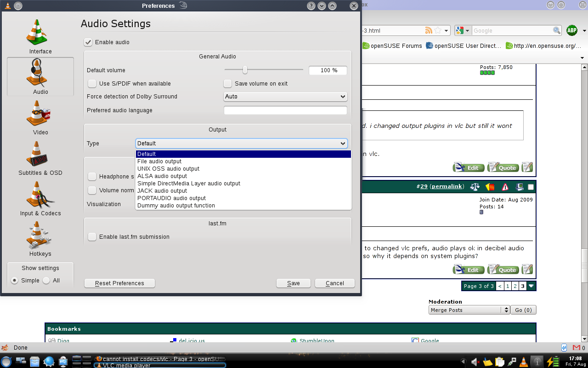Open Input & Codecs settings
The width and height of the screenshot is (588, 368).
40,199
